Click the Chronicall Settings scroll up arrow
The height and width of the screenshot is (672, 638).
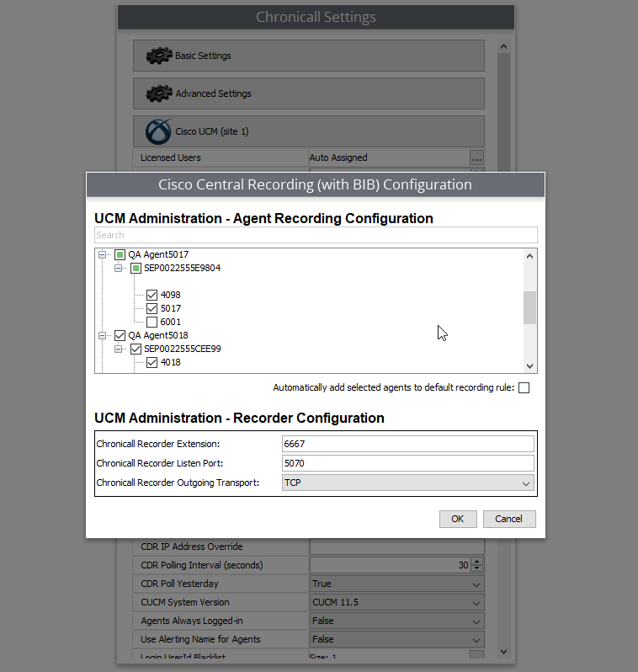pyautogui.click(x=504, y=46)
